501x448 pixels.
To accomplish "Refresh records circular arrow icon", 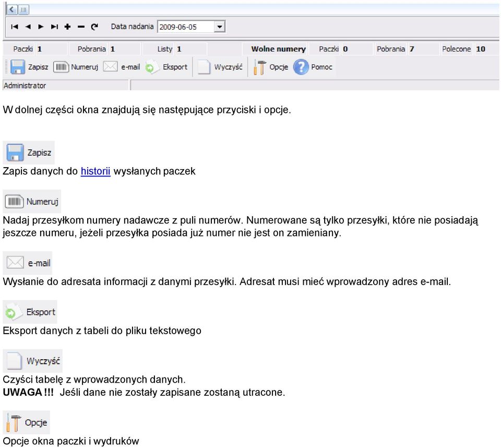I will 94,27.
